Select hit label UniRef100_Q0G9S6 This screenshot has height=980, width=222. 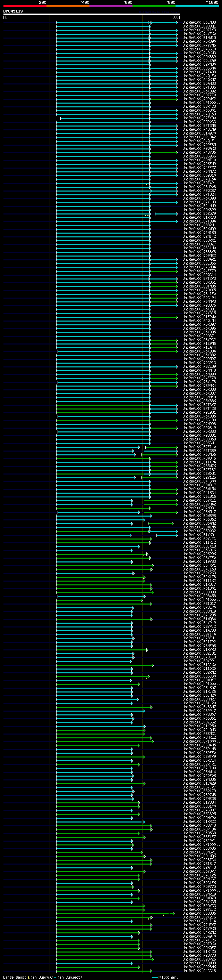(199, 156)
